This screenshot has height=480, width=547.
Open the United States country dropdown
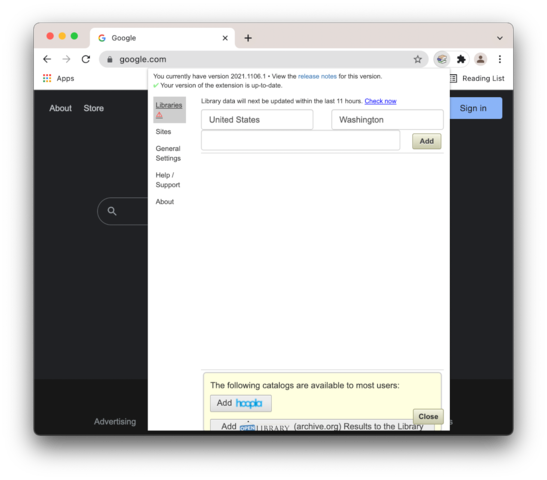pyautogui.click(x=257, y=120)
